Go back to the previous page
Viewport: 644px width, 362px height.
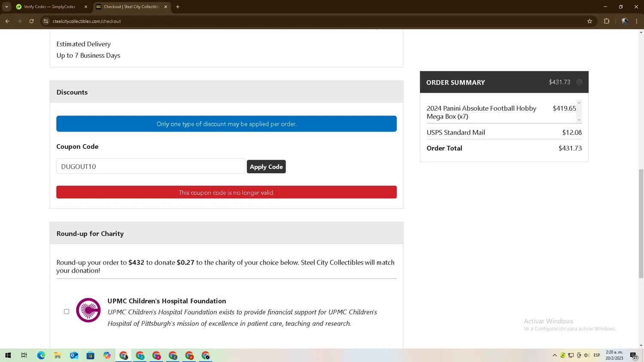7,21
